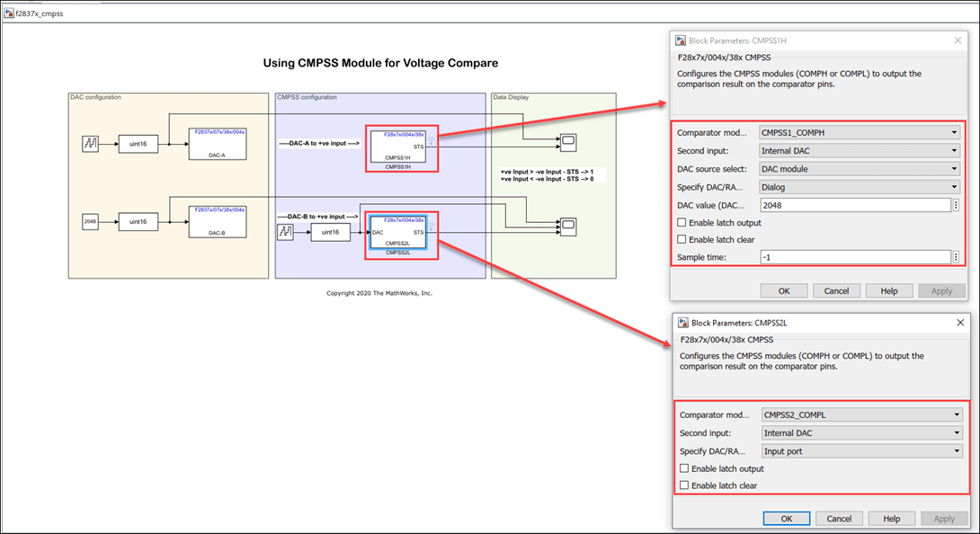This screenshot has height=534, width=980.
Task: Click Help in the CMPSS1H dialog
Action: point(888,291)
